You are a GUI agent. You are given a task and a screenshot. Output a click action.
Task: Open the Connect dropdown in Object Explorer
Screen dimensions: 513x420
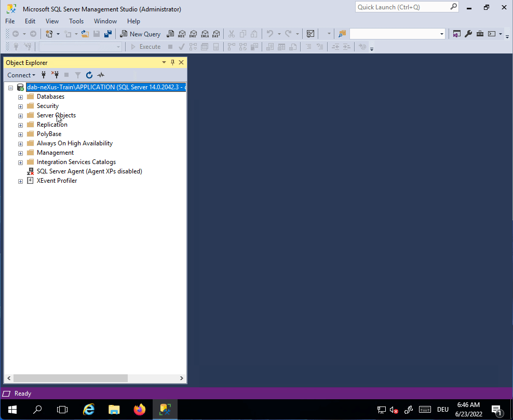(21, 75)
